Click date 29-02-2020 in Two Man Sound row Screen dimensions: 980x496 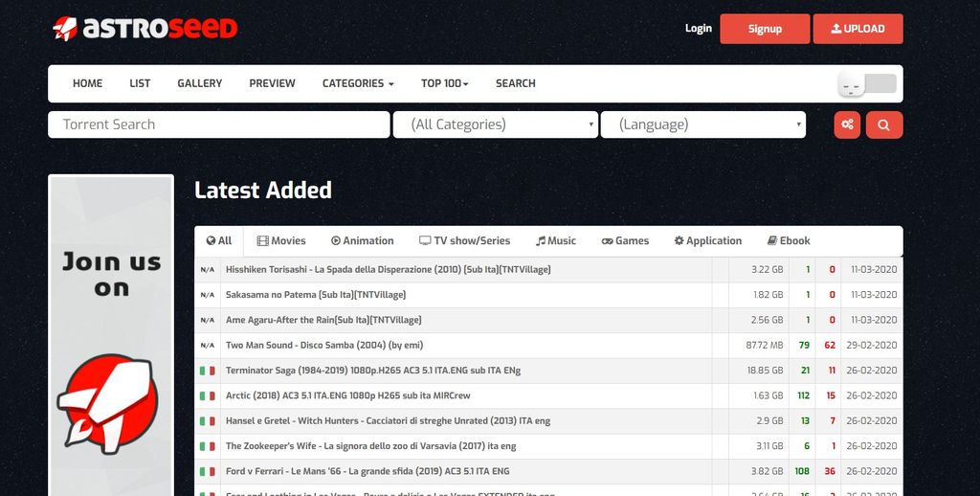coord(874,346)
